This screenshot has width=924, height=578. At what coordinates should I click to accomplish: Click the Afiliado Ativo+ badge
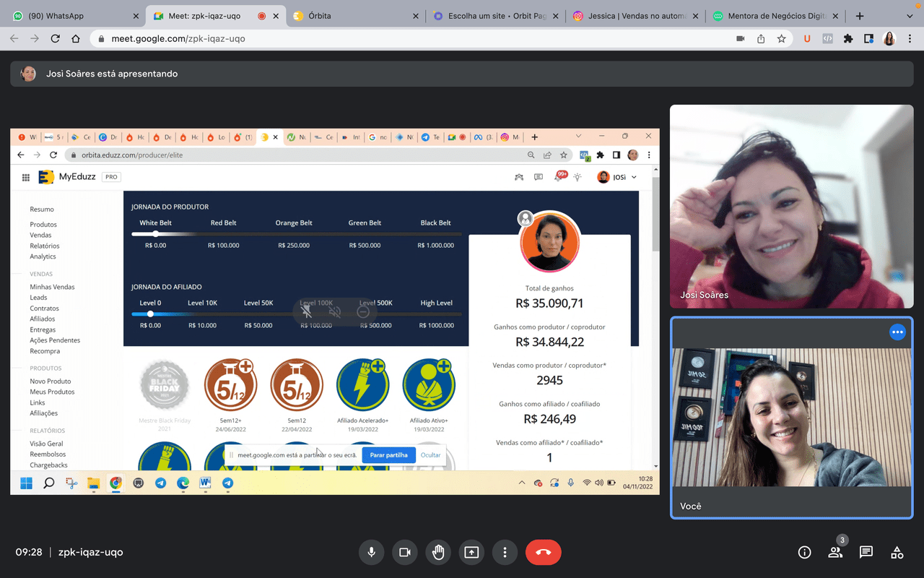(x=429, y=384)
